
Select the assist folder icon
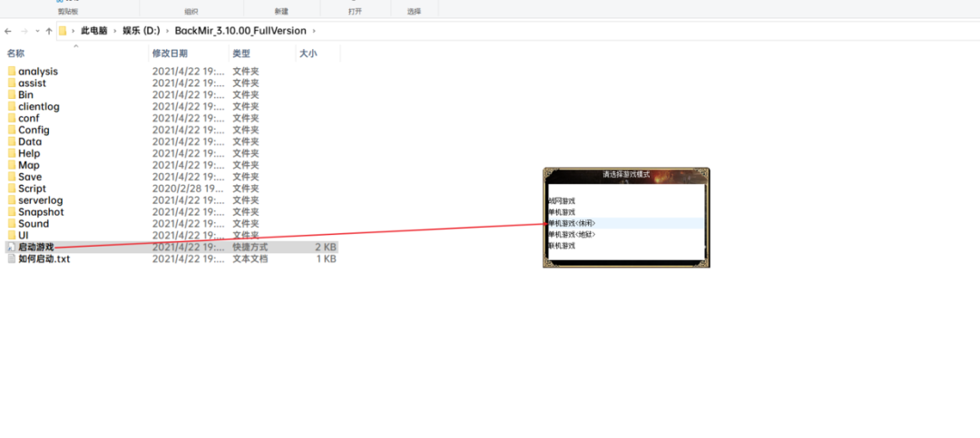click(x=12, y=83)
